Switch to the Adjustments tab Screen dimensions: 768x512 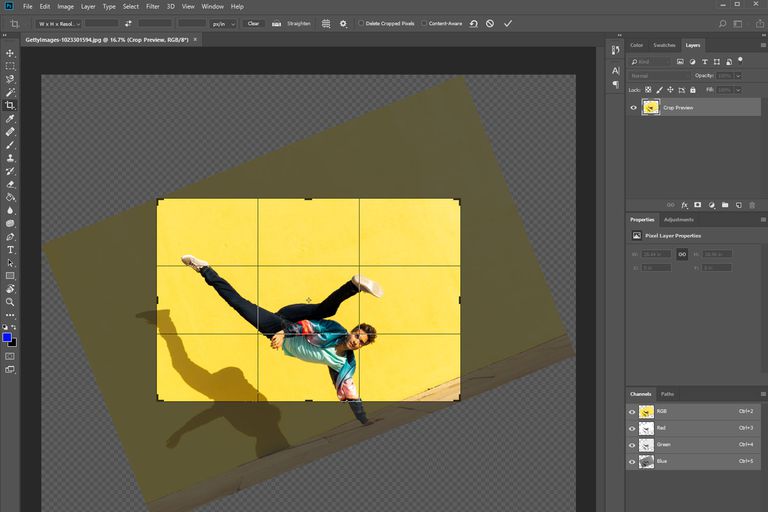679,219
